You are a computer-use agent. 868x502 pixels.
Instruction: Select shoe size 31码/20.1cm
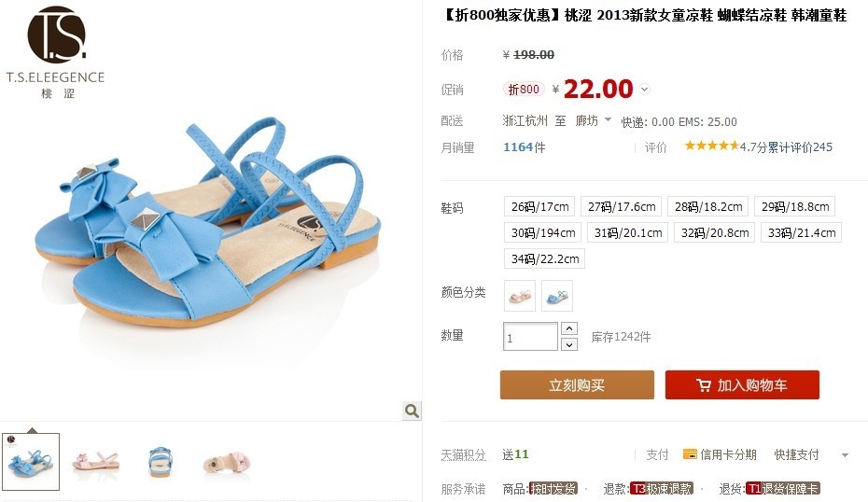(x=628, y=232)
